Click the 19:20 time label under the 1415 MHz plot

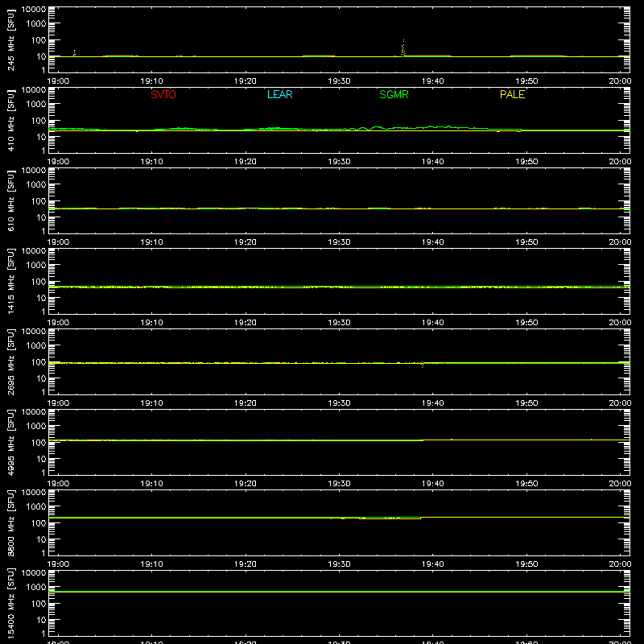(246, 323)
